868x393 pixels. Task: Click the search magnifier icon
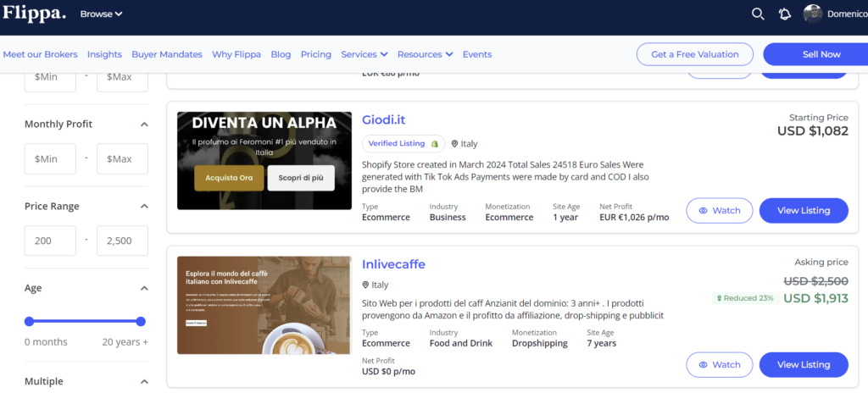point(758,14)
